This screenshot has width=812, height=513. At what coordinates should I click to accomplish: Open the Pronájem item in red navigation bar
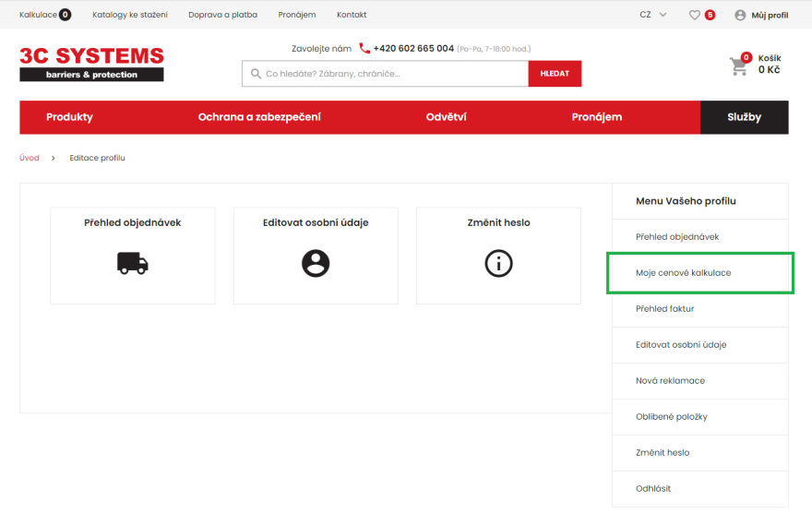tap(597, 117)
